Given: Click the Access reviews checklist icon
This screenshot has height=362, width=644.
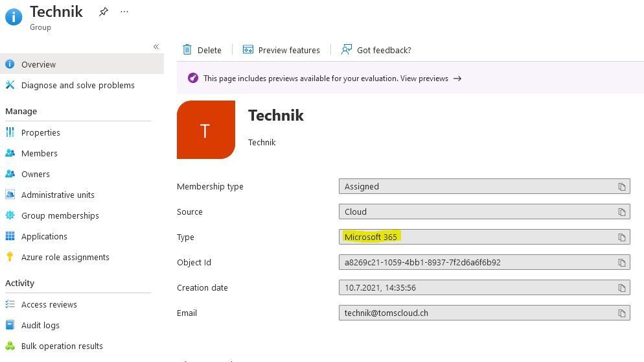Looking at the screenshot, I should (x=10, y=304).
